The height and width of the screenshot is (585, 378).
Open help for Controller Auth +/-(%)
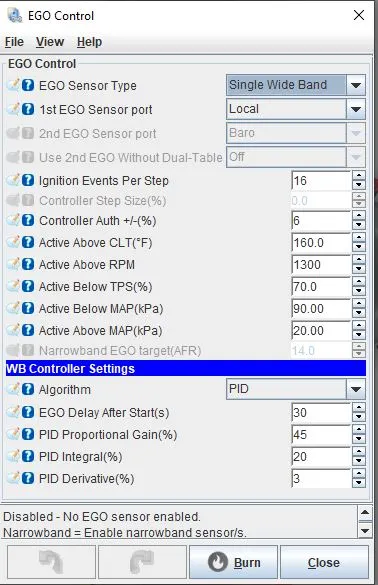tap(28, 220)
